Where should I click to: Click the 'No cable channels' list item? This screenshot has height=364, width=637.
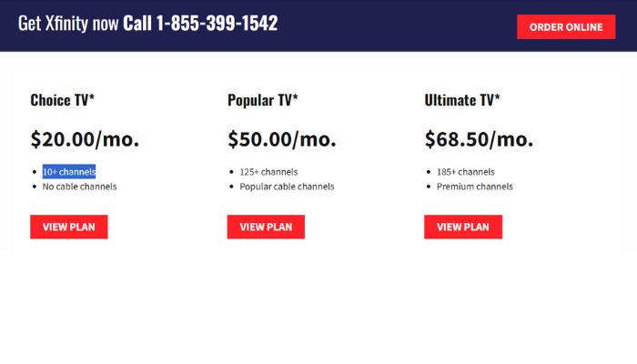(80, 187)
